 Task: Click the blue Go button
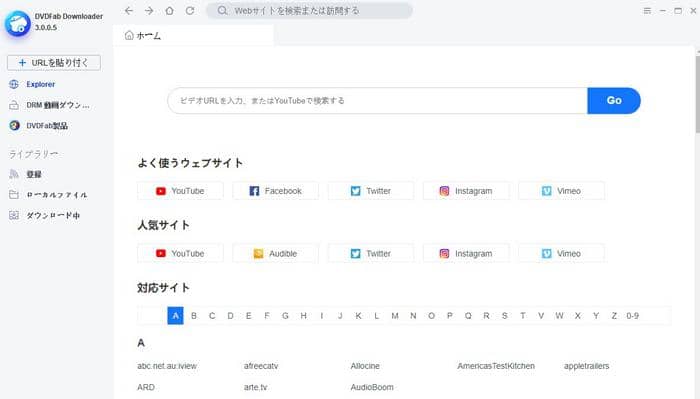(614, 101)
